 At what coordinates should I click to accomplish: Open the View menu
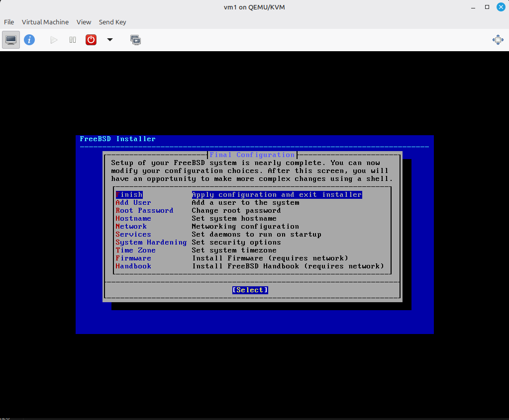84,22
